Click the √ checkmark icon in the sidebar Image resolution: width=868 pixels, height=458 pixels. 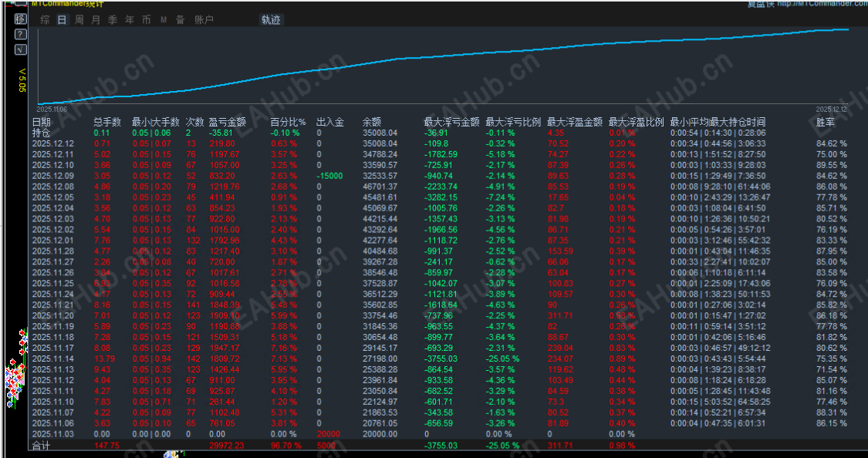point(20,48)
